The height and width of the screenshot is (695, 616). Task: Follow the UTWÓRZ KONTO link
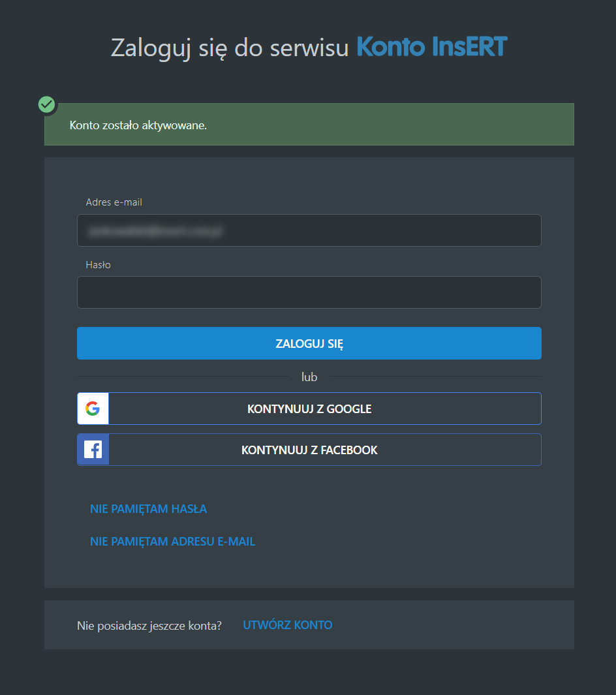pos(287,625)
